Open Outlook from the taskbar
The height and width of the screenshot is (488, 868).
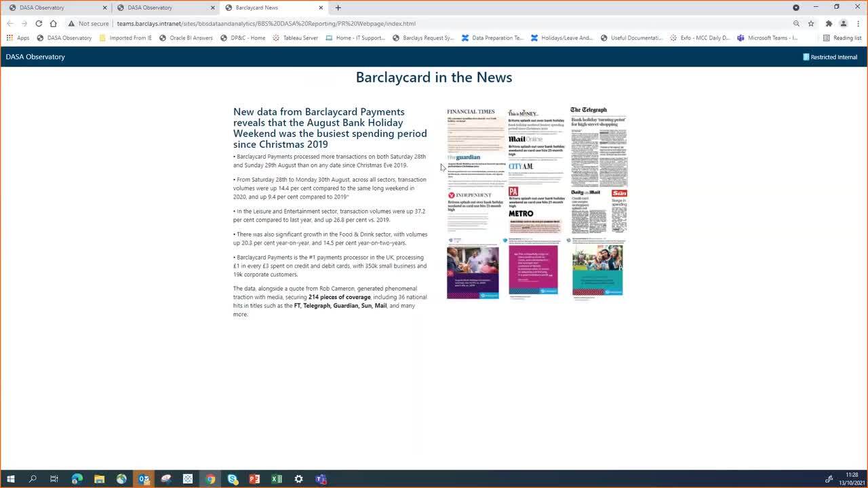tap(144, 479)
